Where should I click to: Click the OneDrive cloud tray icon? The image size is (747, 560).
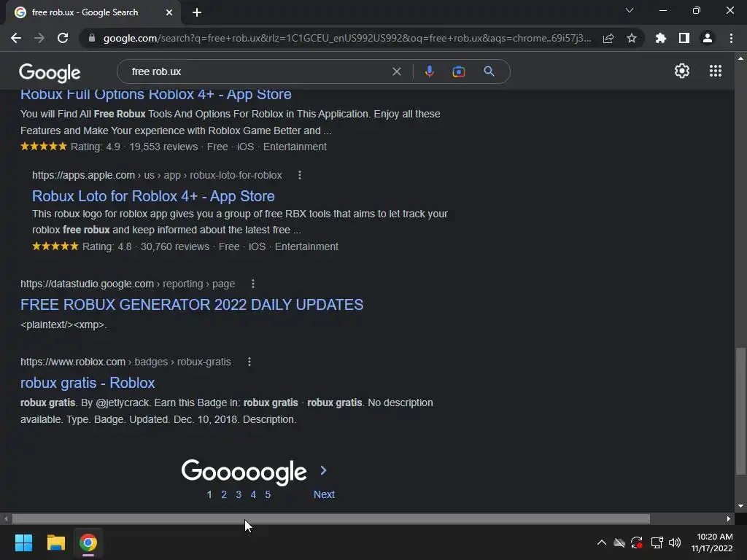tap(619, 542)
